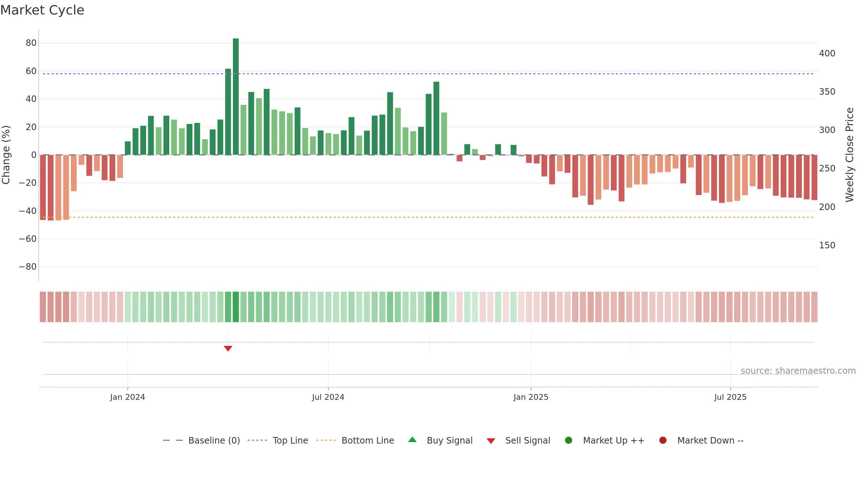Viewport: 868px width, 488px height.
Task: Toggle the Buy Signal legend entry
Action: point(440,440)
